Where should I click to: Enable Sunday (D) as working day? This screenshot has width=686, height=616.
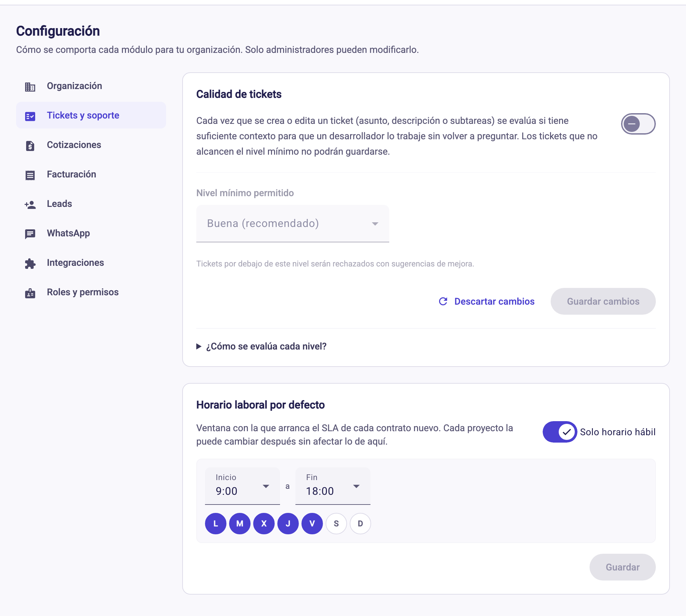coord(360,524)
